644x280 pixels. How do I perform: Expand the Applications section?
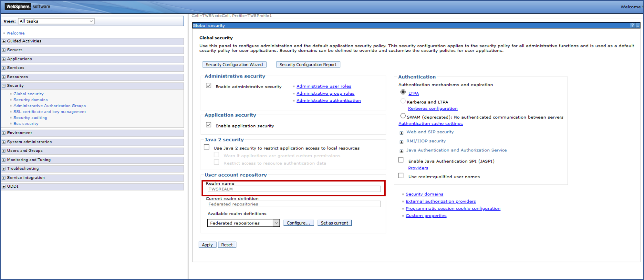(4, 59)
